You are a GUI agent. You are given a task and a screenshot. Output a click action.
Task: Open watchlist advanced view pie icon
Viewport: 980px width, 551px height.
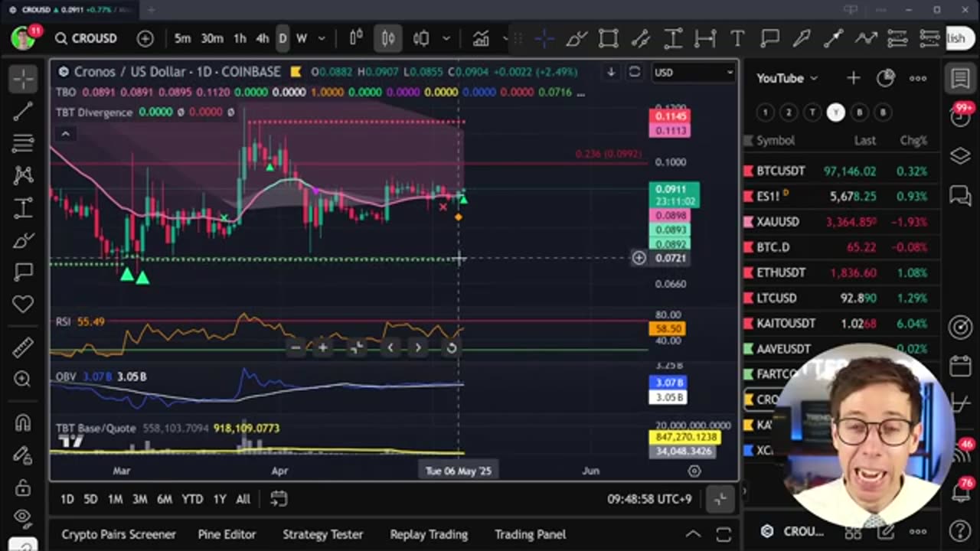point(886,78)
